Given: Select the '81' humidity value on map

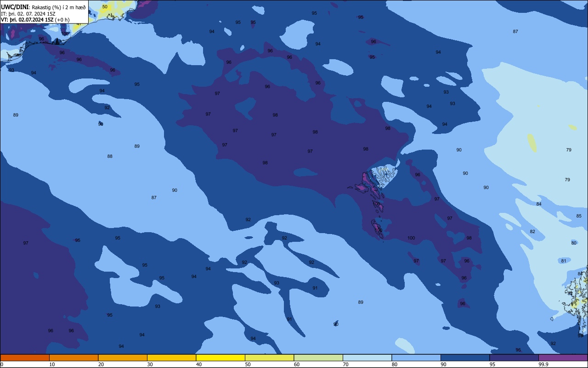Looking at the screenshot, I should (x=564, y=261).
